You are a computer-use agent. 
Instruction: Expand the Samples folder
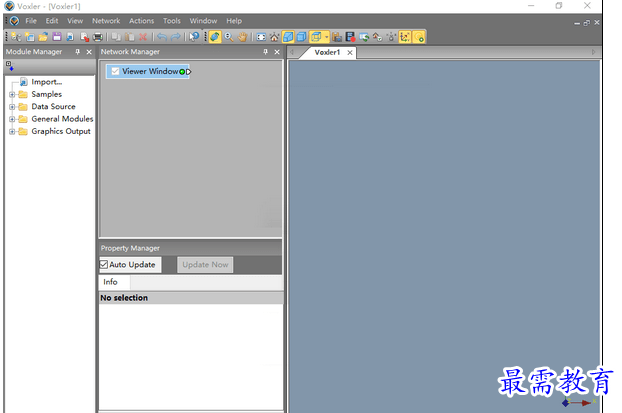(12, 94)
